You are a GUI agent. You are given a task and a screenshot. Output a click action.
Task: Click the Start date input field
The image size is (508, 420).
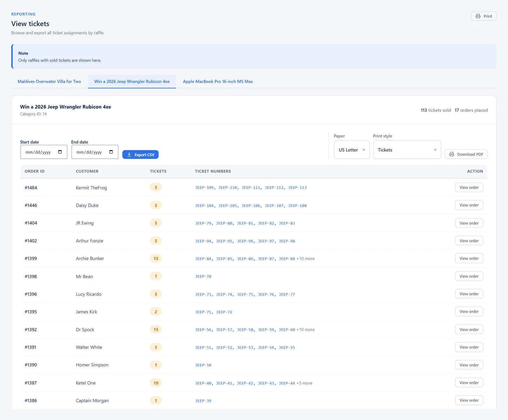pos(44,152)
